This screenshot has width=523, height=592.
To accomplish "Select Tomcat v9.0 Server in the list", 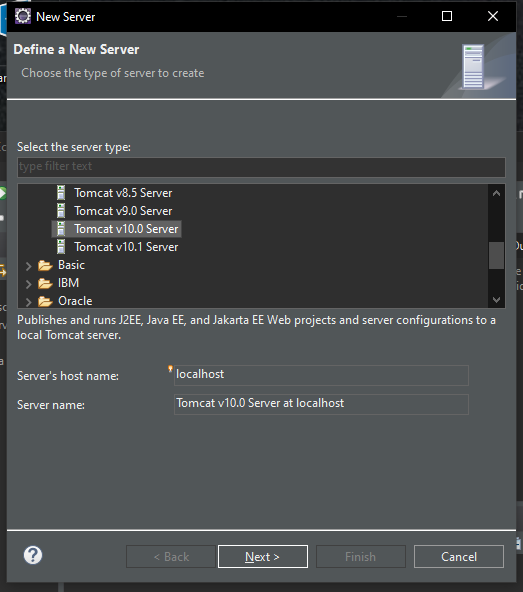I will (123, 211).
